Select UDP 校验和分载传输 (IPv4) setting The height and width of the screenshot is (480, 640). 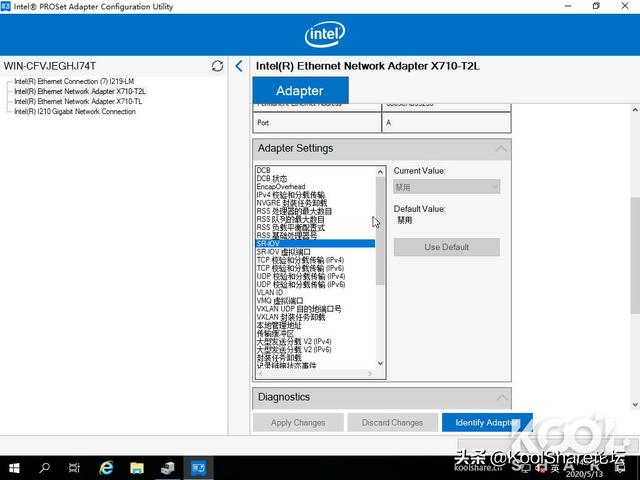[301, 276]
